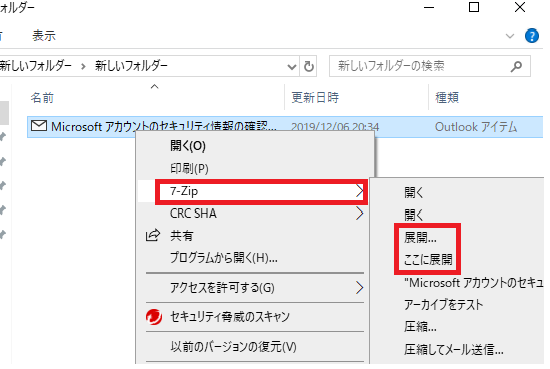Refresh the folder view in the address bar
The height and width of the screenshot is (369, 550).
[x=309, y=66]
